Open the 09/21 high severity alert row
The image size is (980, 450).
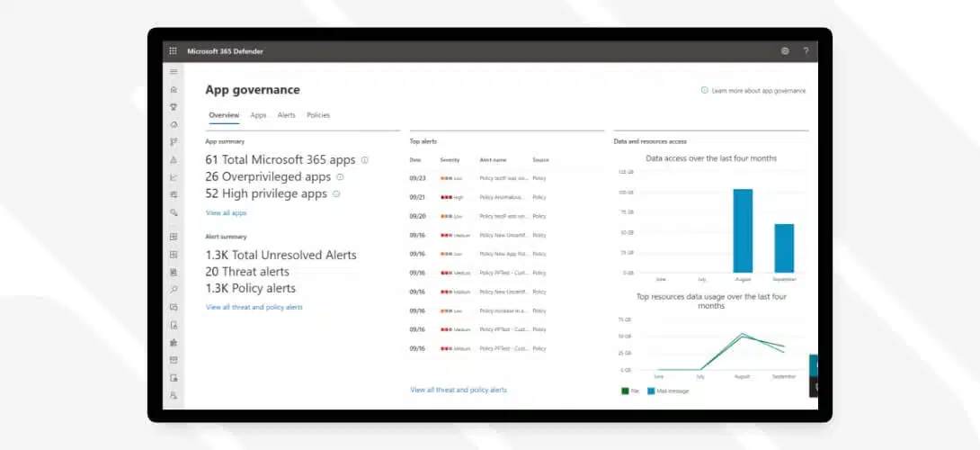[478, 197]
